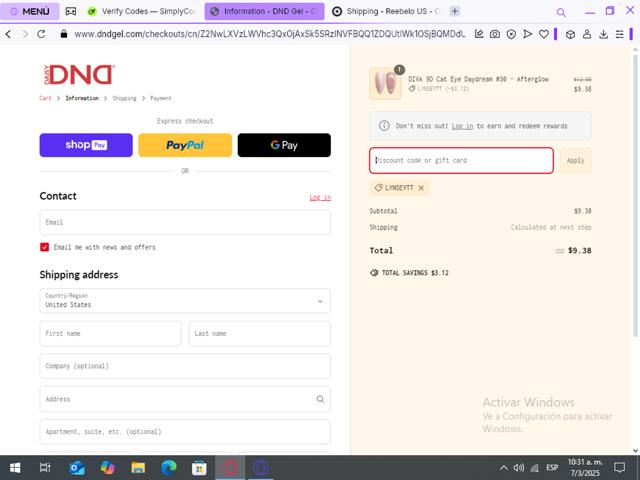The height and width of the screenshot is (480, 640).
Task: Open Microsoft Store from the taskbar
Action: click(199, 468)
